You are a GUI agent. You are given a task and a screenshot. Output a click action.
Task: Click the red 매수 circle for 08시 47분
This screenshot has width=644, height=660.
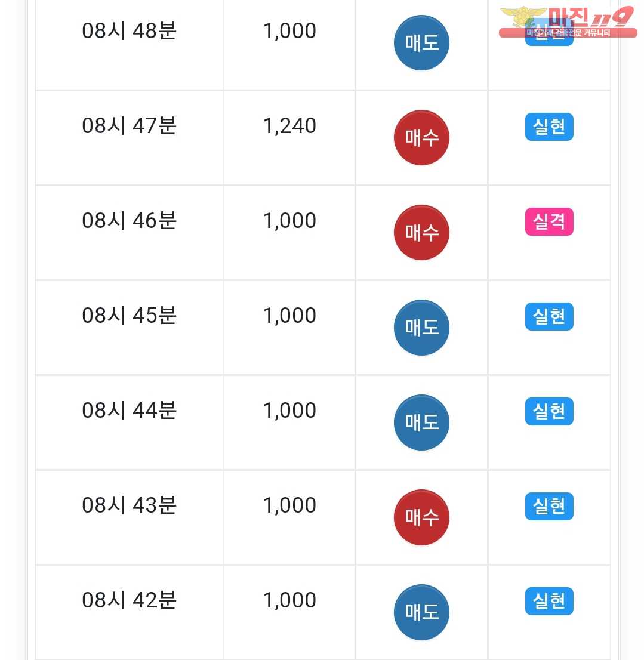[x=421, y=138]
